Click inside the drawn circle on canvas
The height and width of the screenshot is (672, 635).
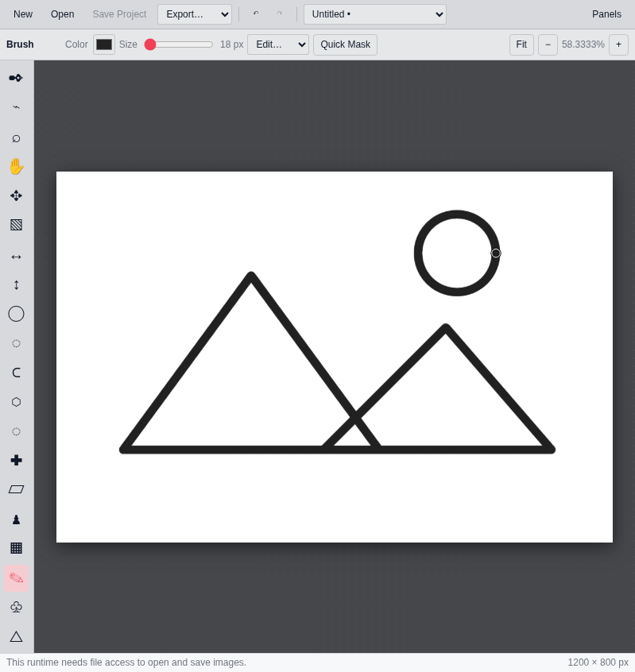pos(457,253)
